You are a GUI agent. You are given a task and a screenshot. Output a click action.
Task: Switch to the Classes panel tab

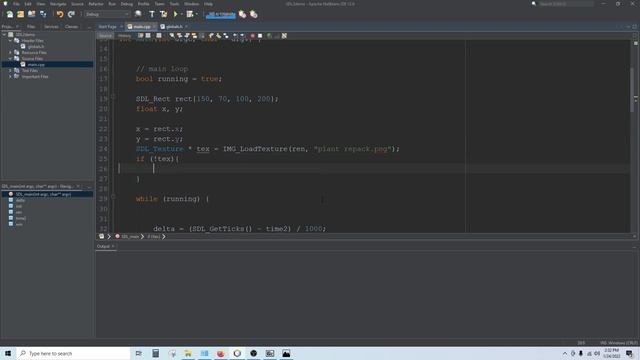(71, 27)
